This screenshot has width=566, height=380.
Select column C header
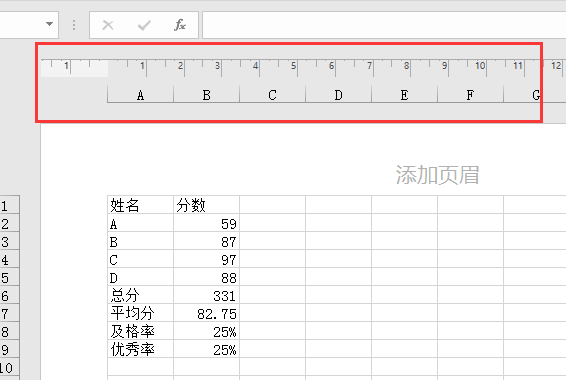tap(273, 95)
